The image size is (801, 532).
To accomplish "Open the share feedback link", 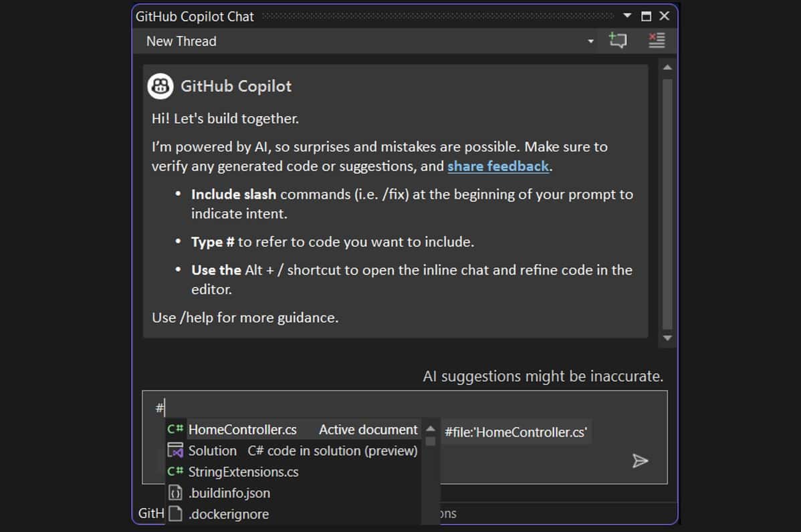I will pos(497,166).
